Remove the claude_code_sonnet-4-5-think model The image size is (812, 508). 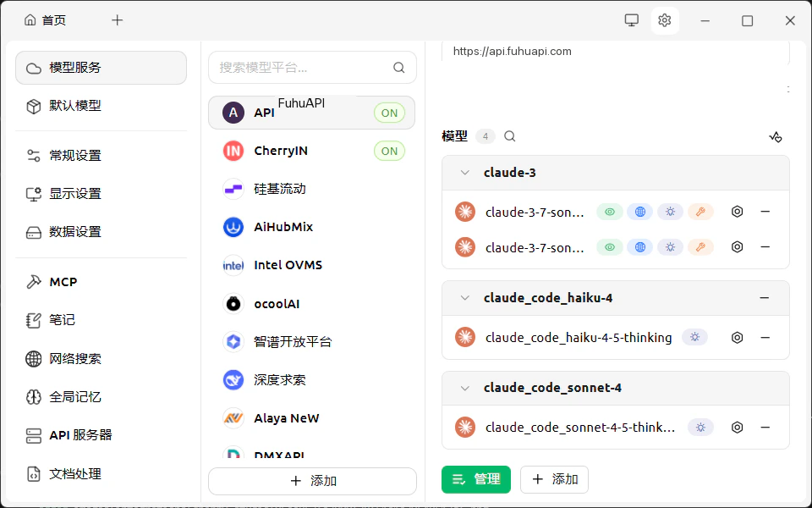pos(765,428)
